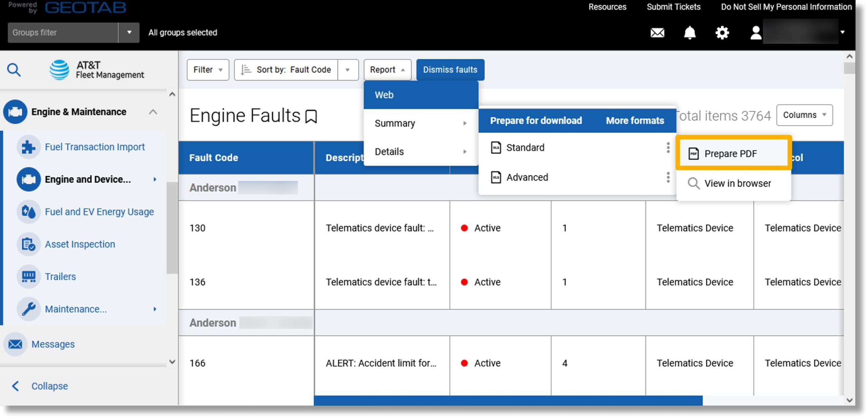
Task: Click the Advanced XLS file icon
Action: click(496, 177)
